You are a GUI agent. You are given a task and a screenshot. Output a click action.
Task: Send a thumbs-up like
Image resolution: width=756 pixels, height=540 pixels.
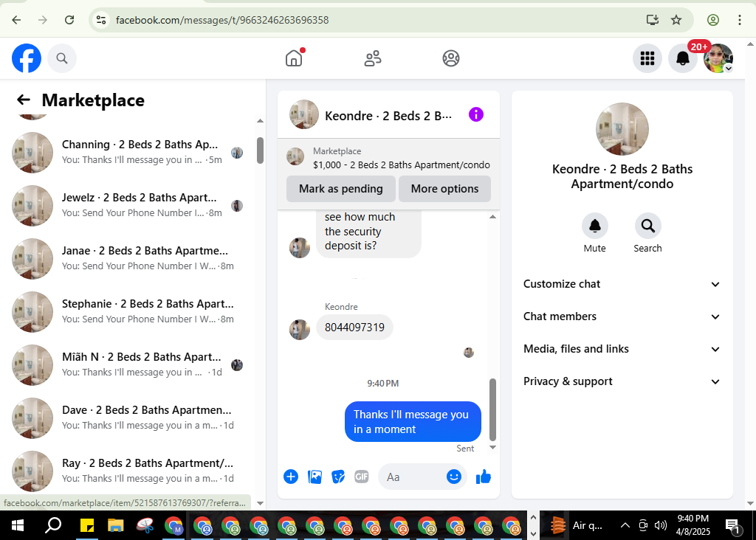(483, 477)
